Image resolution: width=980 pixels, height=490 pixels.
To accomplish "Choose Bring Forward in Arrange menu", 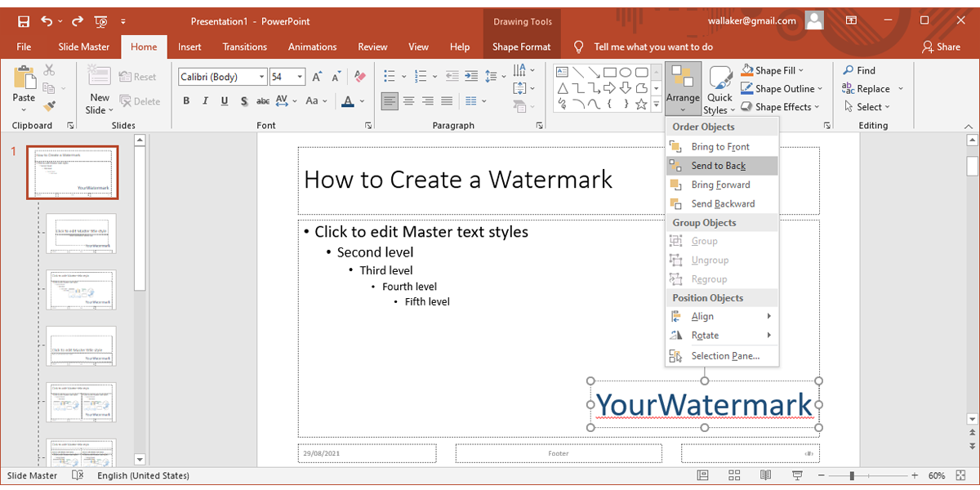I will coord(722,185).
